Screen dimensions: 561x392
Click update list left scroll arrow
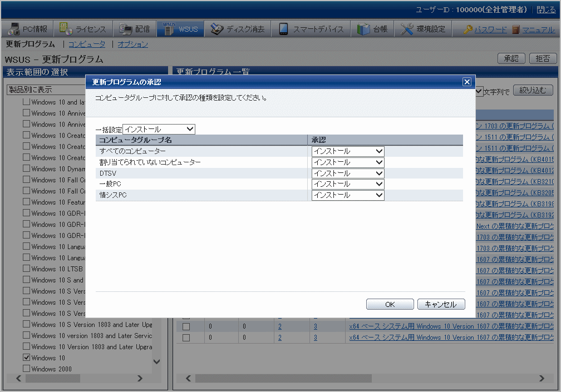point(188,378)
